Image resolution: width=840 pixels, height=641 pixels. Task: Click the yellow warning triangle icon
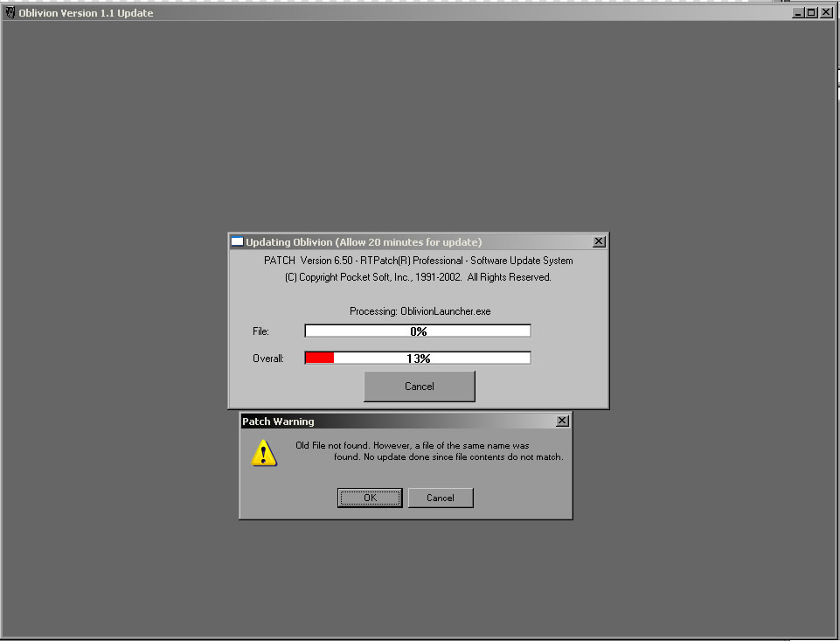[264, 453]
